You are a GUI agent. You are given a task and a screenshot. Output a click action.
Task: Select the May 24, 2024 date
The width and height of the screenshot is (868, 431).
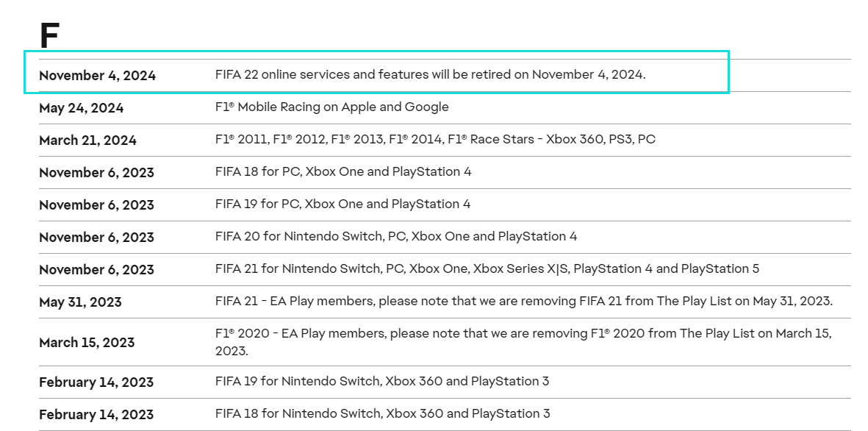coord(81,108)
